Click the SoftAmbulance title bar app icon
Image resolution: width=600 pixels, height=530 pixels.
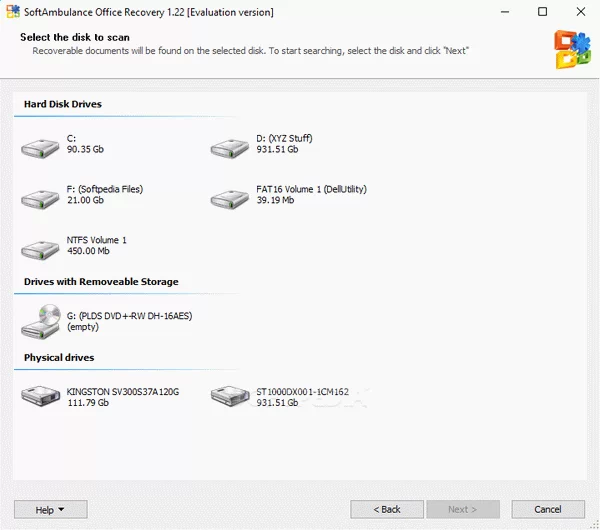13,11
